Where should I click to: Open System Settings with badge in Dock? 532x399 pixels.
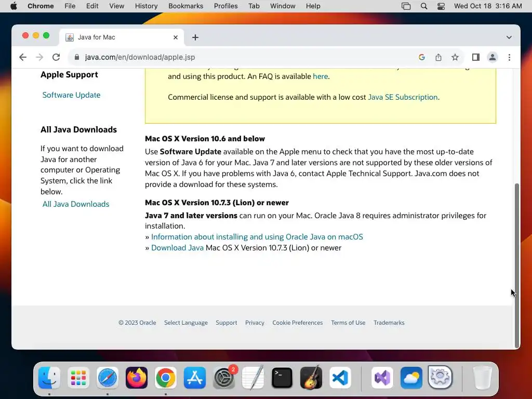pos(224,378)
